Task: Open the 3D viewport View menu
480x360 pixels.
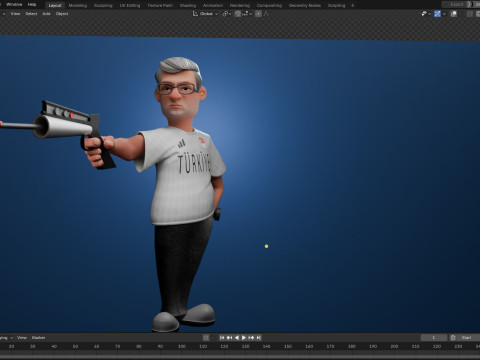Action: tap(15, 14)
